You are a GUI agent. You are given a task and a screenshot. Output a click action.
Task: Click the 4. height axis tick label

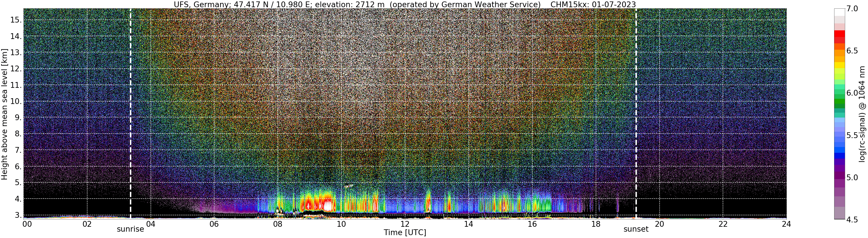(18, 199)
